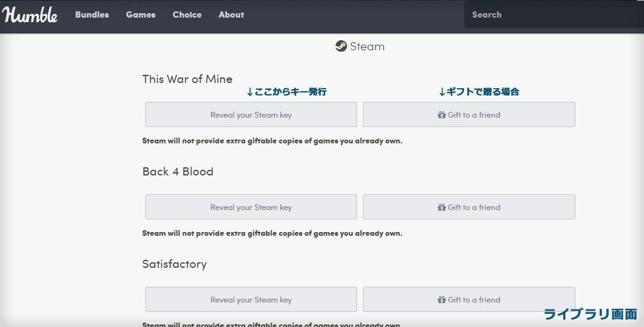Focus the Search input field

554,14
